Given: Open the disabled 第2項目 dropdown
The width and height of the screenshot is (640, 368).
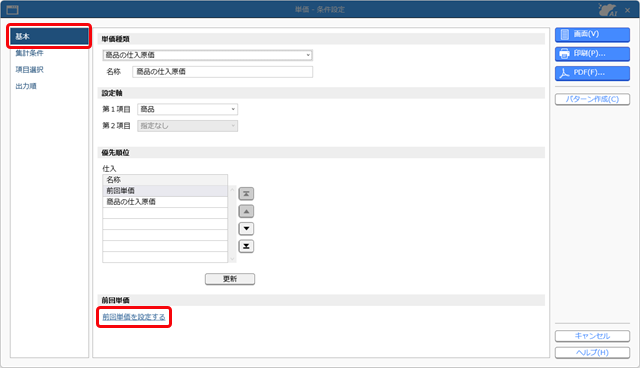Looking at the screenshot, I should (187, 126).
